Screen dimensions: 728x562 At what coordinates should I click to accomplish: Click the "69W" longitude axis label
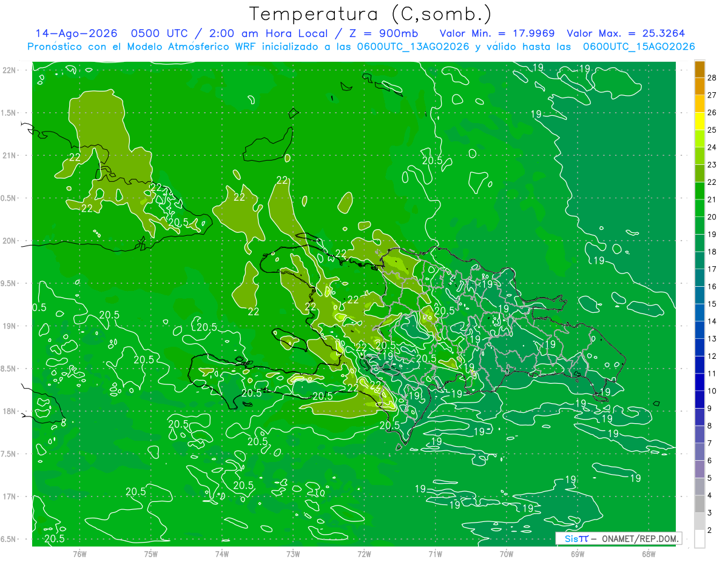(577, 554)
